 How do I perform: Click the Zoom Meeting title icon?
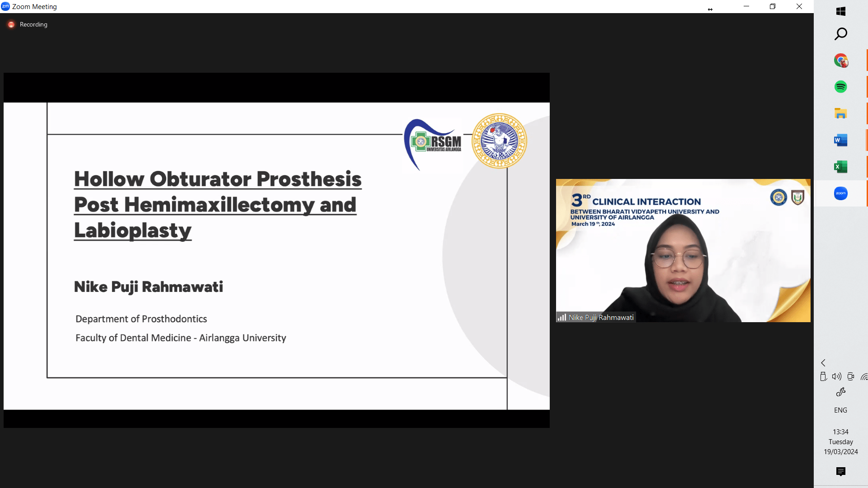[5, 6]
